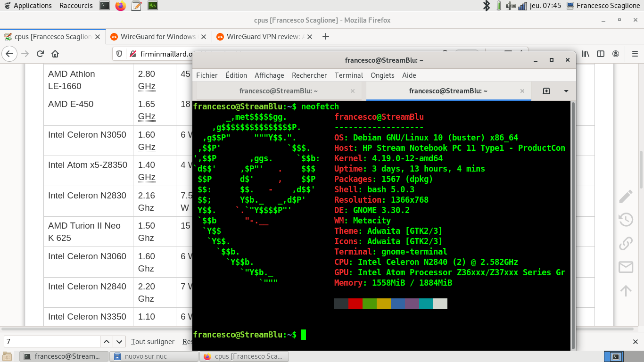Open the Édition menu in terminal

[236, 75]
